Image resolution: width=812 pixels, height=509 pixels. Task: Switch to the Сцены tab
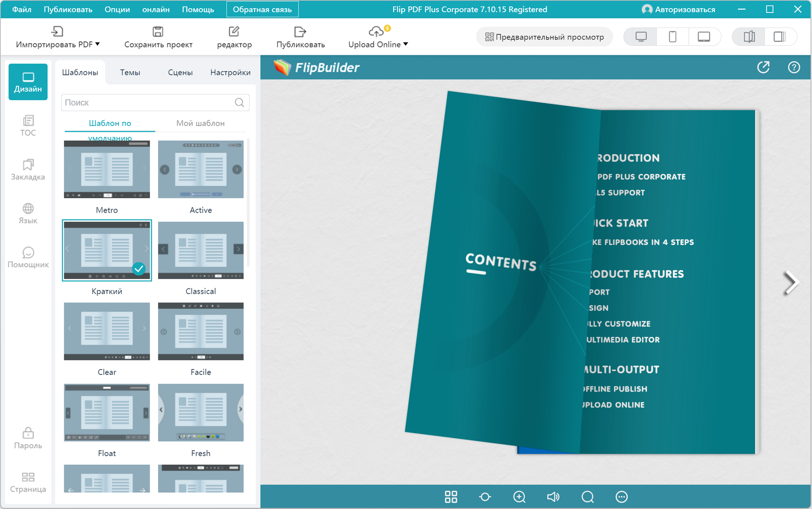(180, 72)
